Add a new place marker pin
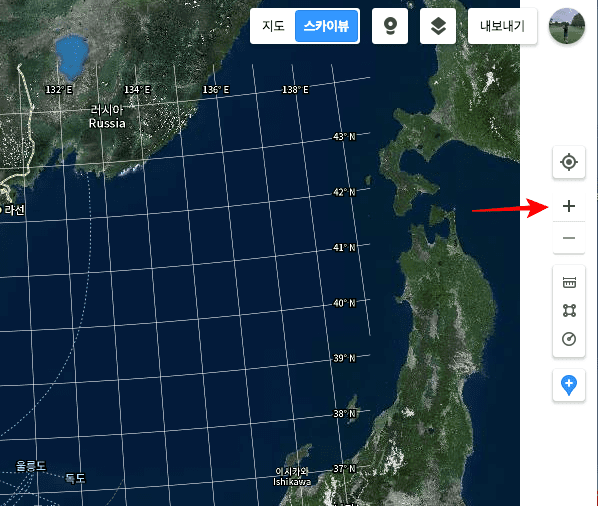This screenshot has height=506, width=598. 569,385
